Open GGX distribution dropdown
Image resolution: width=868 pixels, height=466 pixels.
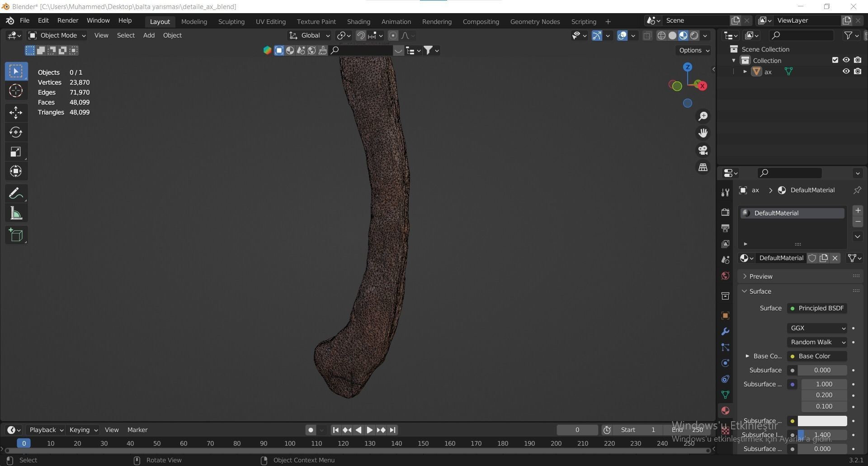817,328
